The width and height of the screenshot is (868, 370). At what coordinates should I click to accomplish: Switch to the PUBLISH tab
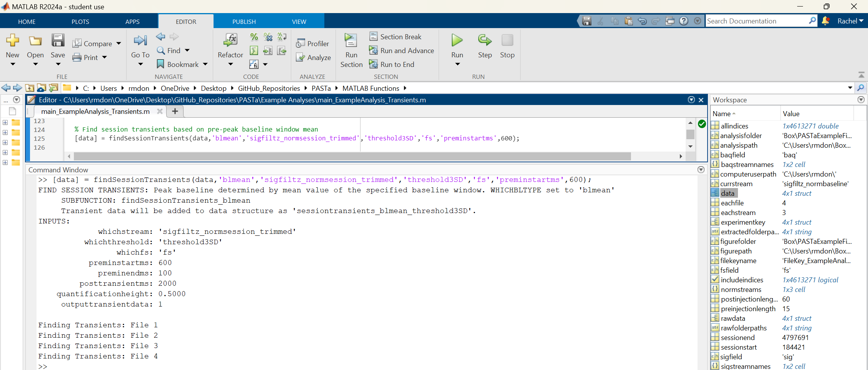[244, 22]
